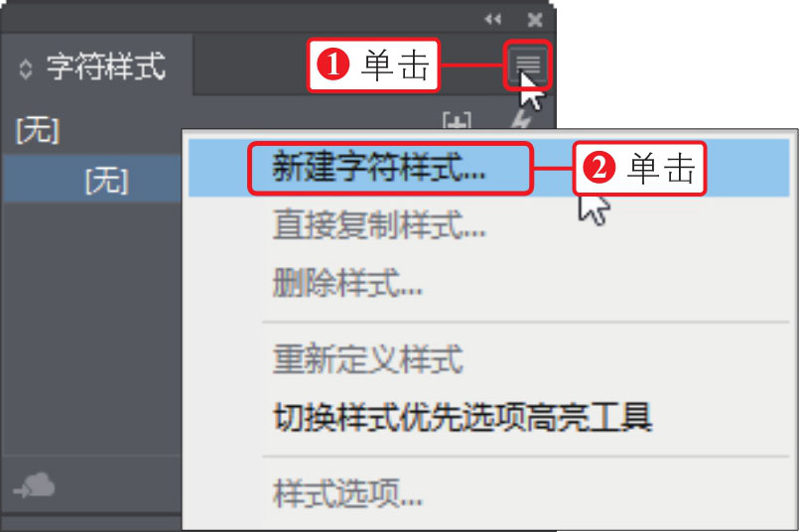Click the top [无] style label
799x532 pixels.
click(x=38, y=130)
